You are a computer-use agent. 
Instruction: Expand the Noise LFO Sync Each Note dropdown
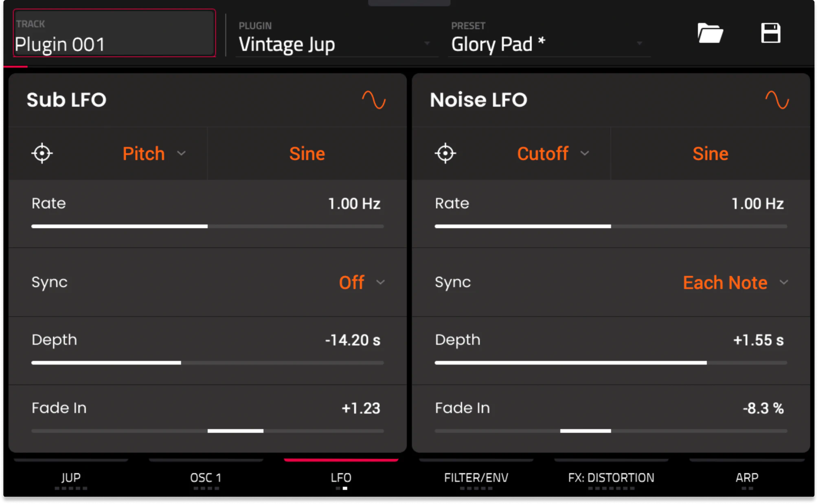point(735,282)
